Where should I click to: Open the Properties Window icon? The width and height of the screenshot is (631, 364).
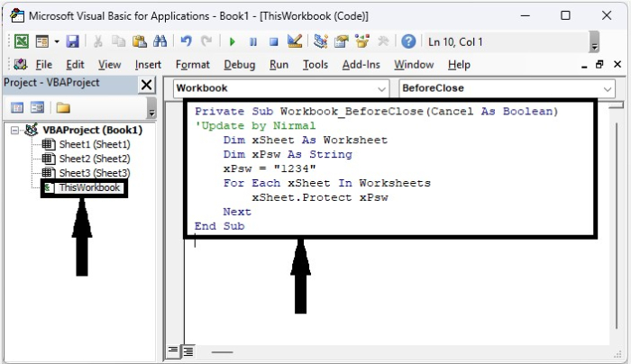click(342, 41)
